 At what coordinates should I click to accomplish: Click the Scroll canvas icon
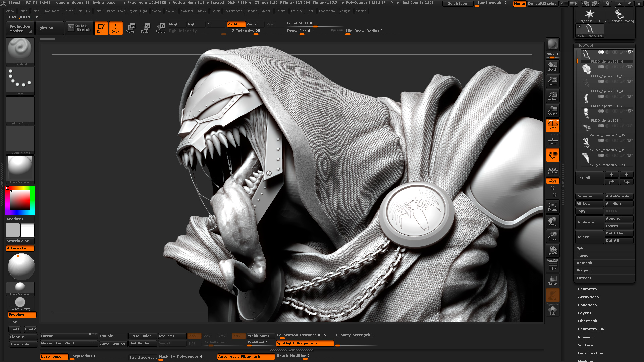click(552, 66)
